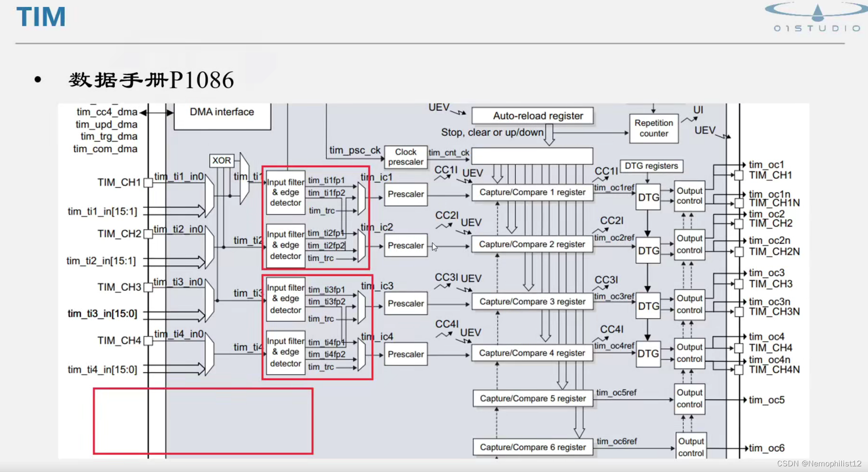Click the tim_oc6 output label
Viewport: 868px width, 472px height.
click(767, 448)
